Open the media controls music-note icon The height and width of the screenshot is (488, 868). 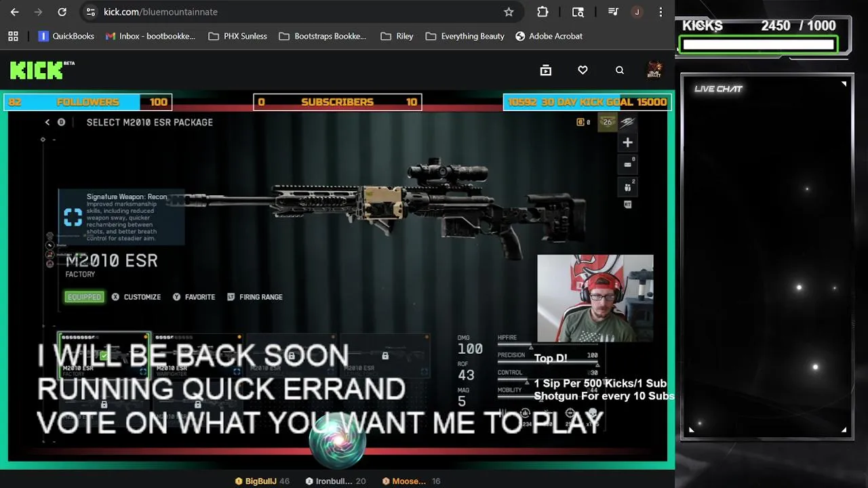click(x=613, y=12)
